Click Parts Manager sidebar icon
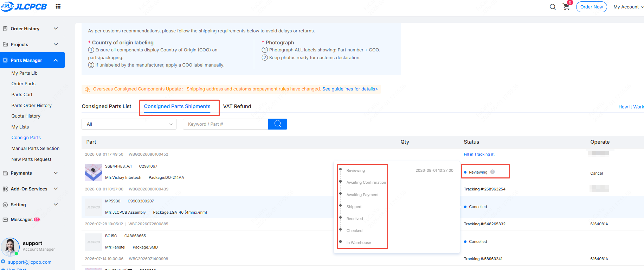Screen dimensions: 644x270 [5, 60]
